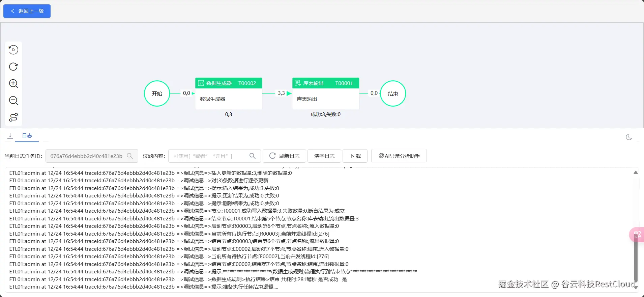The width and height of the screenshot is (644, 297).
Task: Click log line 插入更新的数据量:3,删除的数据量:0
Action: click(150, 173)
